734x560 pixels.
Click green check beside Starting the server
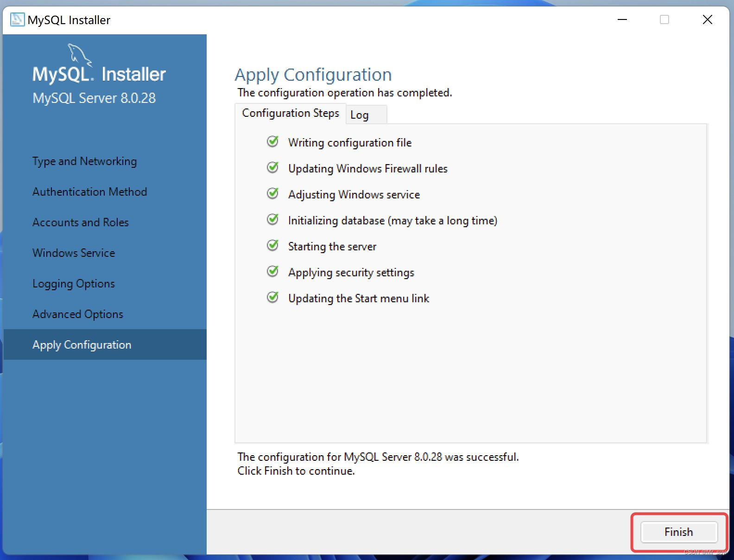pyautogui.click(x=273, y=245)
